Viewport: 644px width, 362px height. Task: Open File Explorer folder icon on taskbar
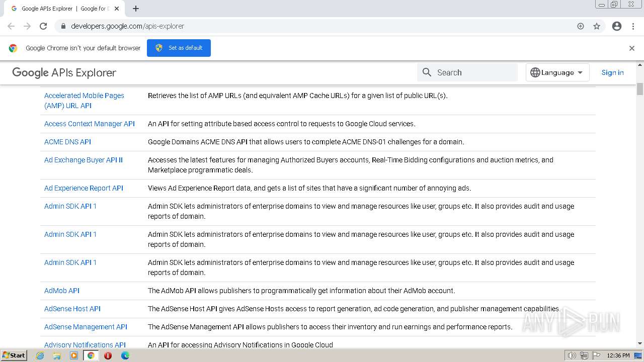tap(57, 355)
